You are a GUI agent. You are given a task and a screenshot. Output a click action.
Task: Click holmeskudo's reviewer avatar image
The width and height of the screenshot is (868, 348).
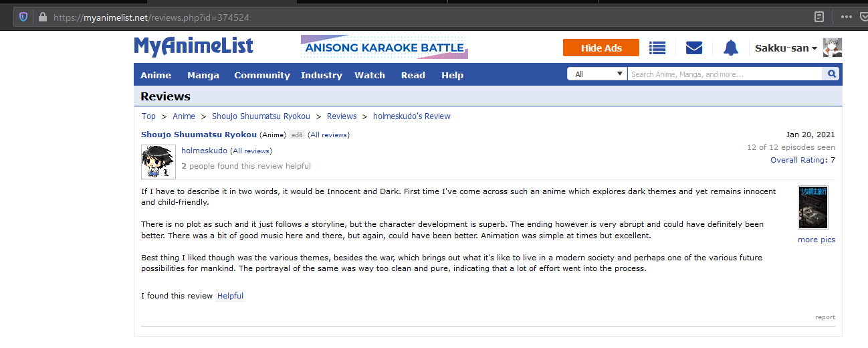tap(158, 162)
